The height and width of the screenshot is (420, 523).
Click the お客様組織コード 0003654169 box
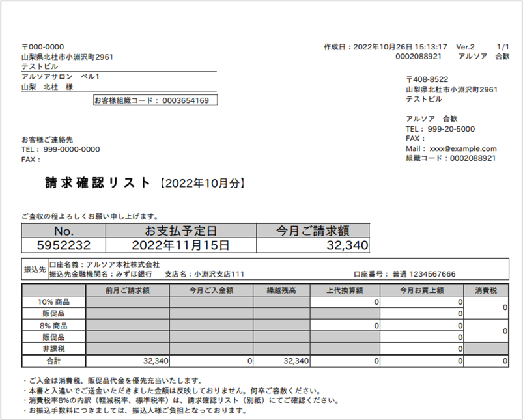click(155, 100)
